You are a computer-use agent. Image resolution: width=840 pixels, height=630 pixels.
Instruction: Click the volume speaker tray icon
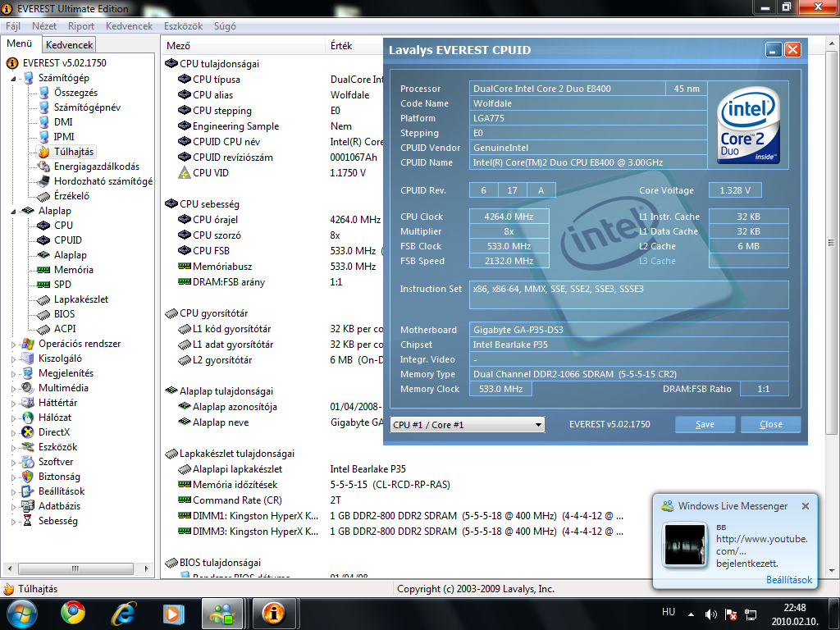710,614
